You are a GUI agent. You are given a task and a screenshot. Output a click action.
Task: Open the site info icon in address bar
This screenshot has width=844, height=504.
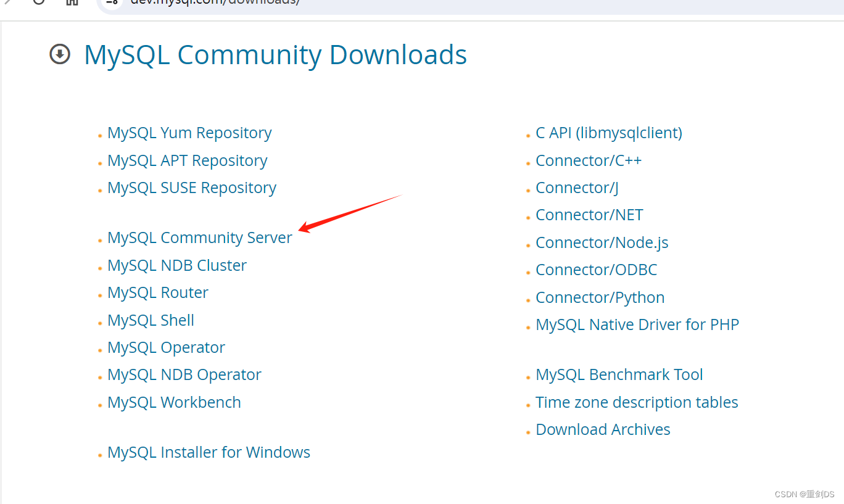[x=112, y=2]
